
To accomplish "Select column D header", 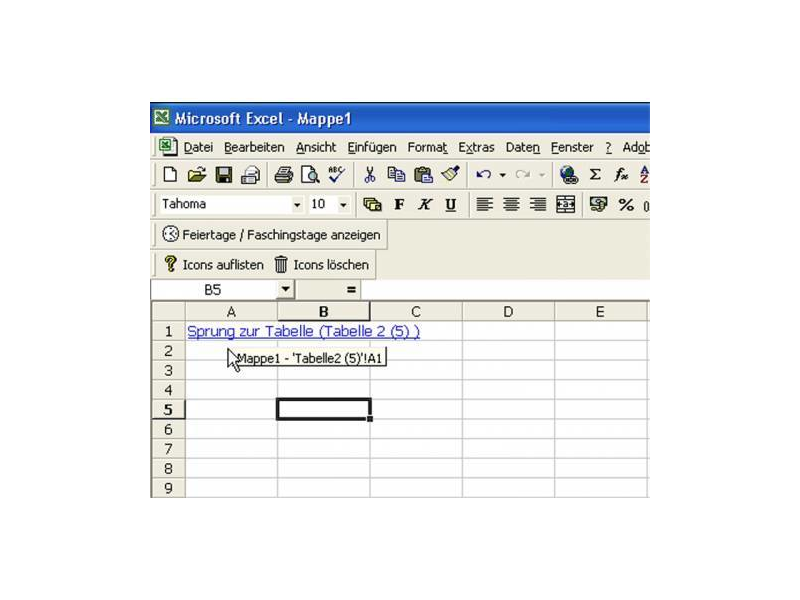I will (x=508, y=312).
